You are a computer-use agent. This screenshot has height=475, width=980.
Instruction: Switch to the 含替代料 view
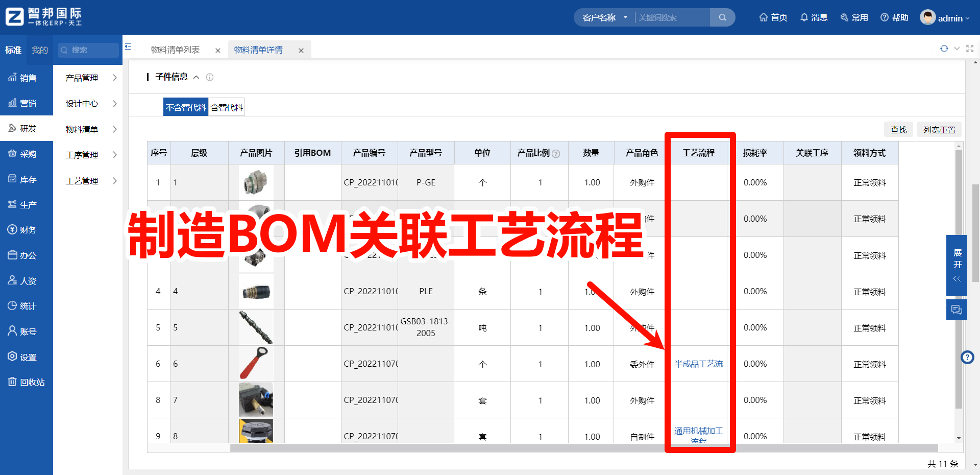pos(226,107)
